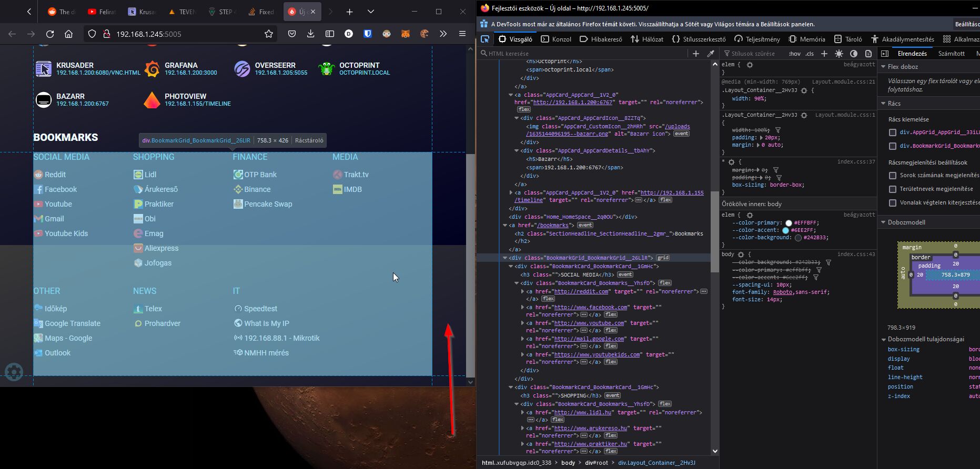The height and width of the screenshot is (469, 980).
Task: Reload the page in Firefox
Action: (x=50, y=34)
